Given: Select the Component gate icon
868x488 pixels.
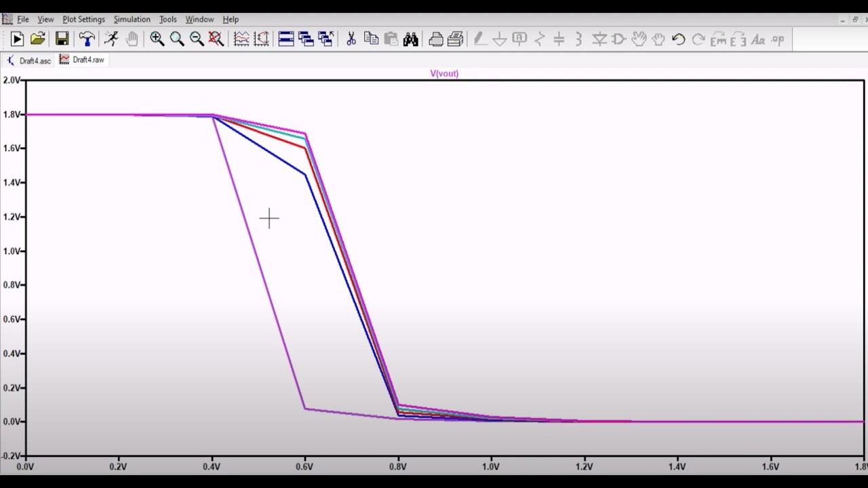Looking at the screenshot, I should (619, 39).
